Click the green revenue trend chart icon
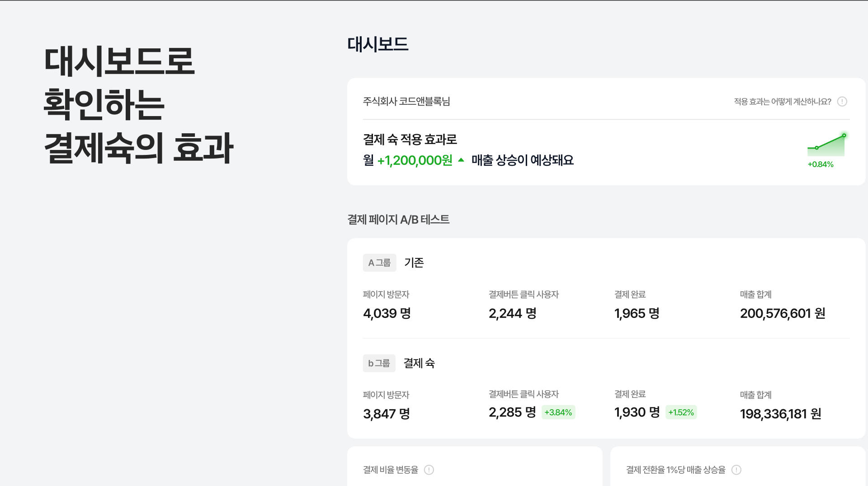 [x=826, y=145]
